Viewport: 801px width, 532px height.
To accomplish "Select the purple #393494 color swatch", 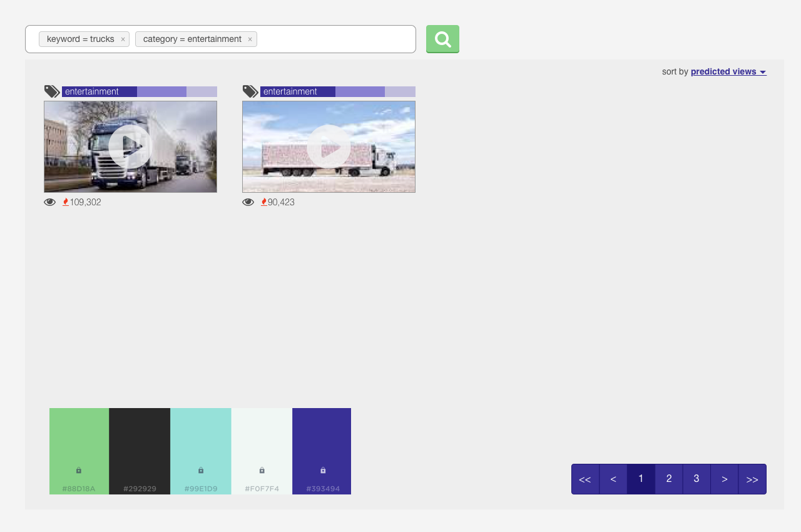I will (322, 451).
